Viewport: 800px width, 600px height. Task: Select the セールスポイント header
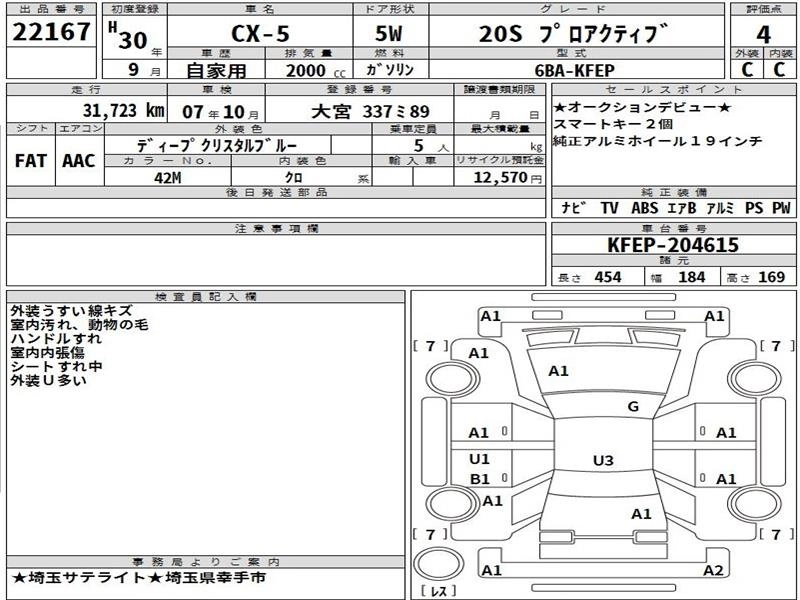point(673,89)
